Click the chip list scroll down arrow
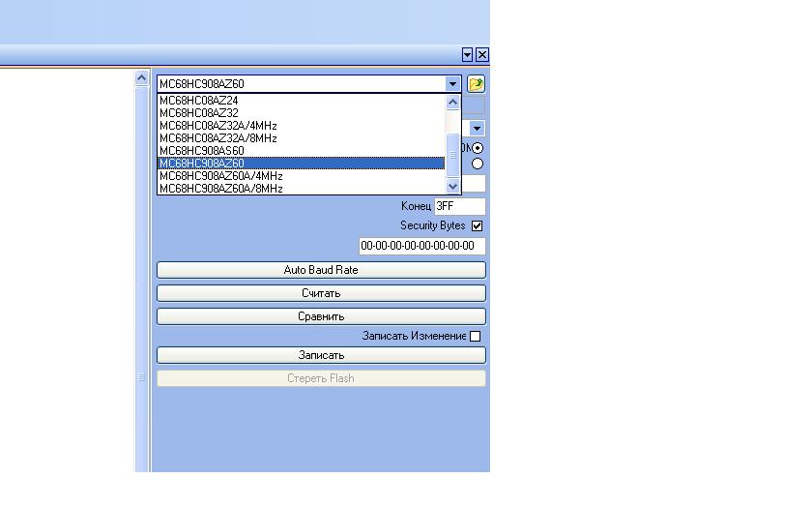This screenshot has width=812, height=508. (452, 186)
